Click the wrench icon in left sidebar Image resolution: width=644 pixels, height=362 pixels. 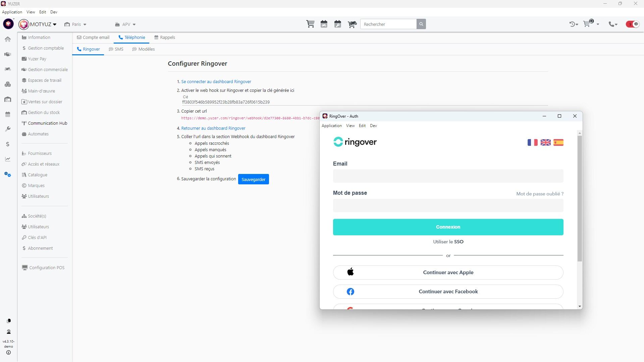(x=8, y=129)
